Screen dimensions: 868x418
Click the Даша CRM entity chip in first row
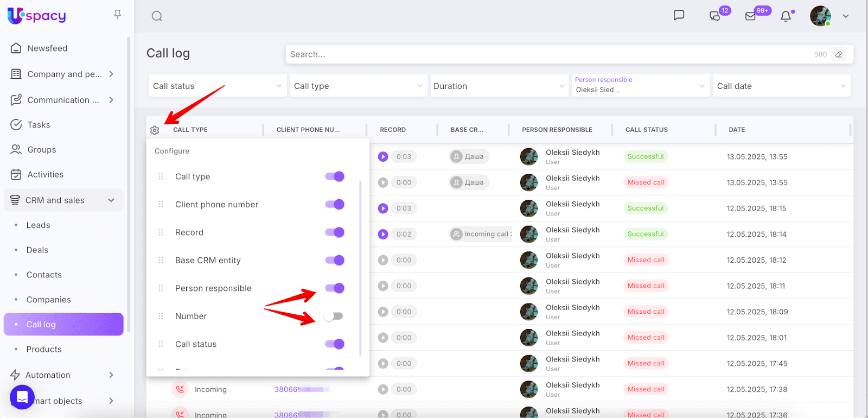pyautogui.click(x=469, y=157)
